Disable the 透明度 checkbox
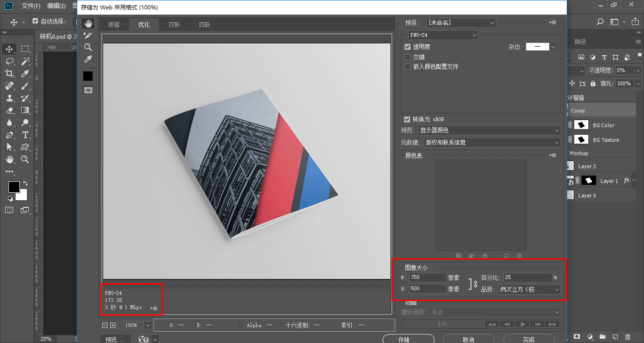 (x=408, y=47)
